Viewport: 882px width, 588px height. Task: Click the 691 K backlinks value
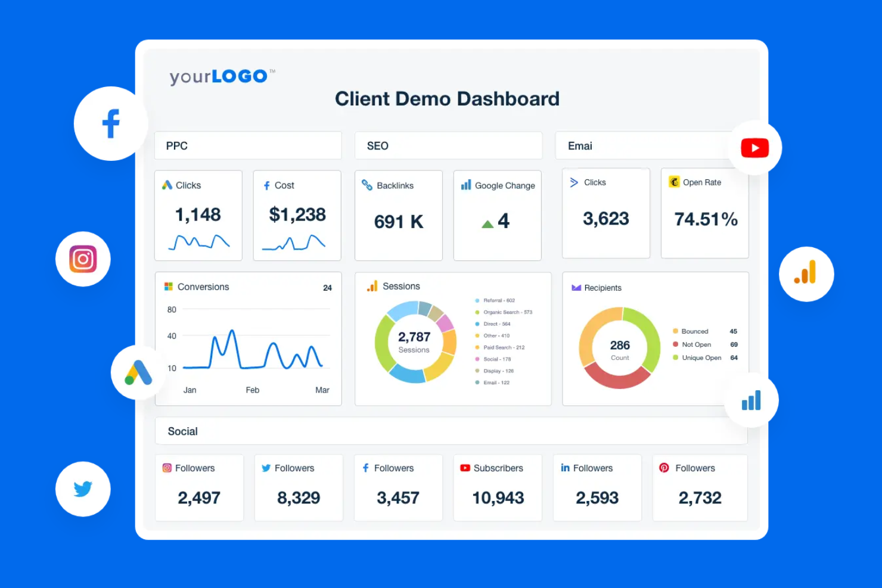pyautogui.click(x=399, y=222)
